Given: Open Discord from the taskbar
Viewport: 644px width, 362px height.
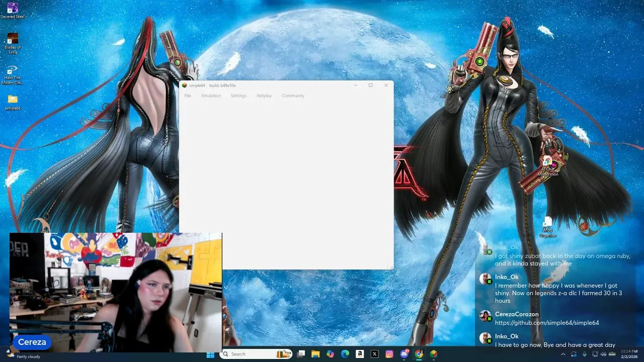Looking at the screenshot, I should [x=404, y=354].
